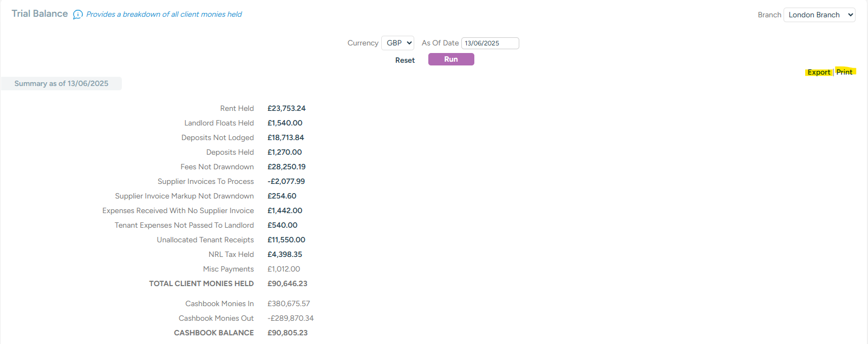
Task: Open the Fees Not Drawndown amount £28,250.19
Action: point(286,167)
